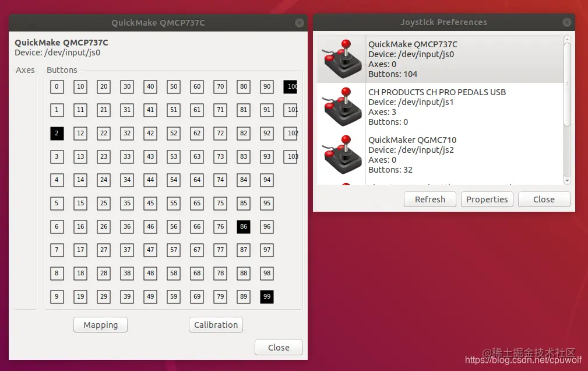This screenshot has width=588, height=371.
Task: Click button indicator 94
Action: point(267,180)
